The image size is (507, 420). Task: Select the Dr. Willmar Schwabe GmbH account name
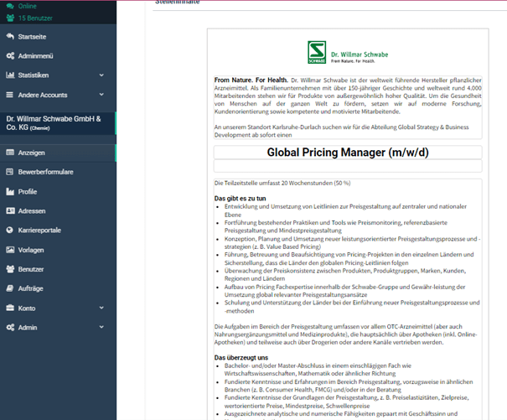coord(53,123)
